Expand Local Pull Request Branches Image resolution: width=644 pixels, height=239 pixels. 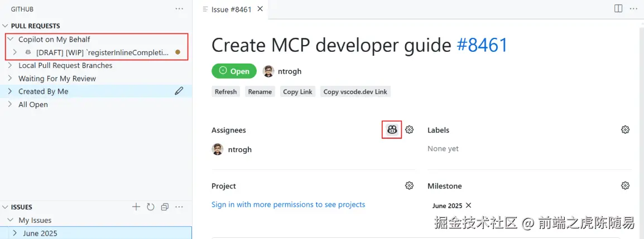click(11, 66)
